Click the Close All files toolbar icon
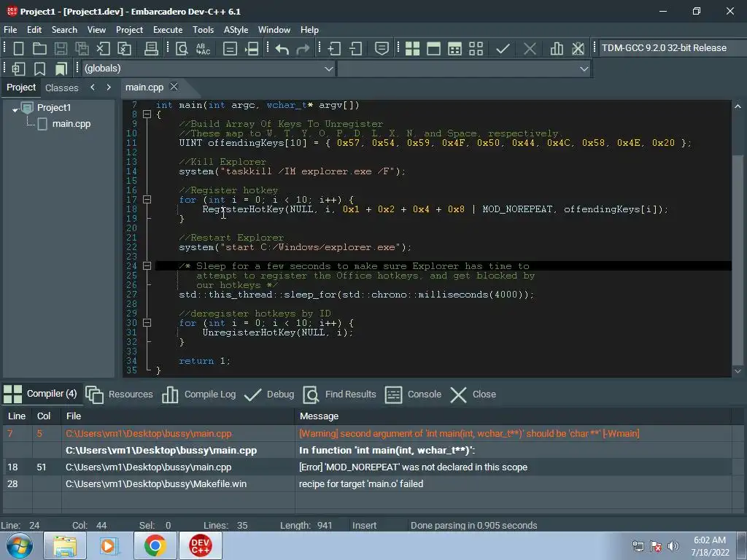This screenshot has width=747, height=560. [124, 49]
